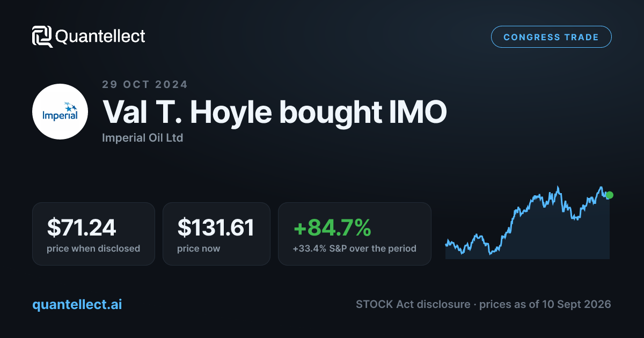
Task: Select the +84.7% return card
Action: pos(355,233)
